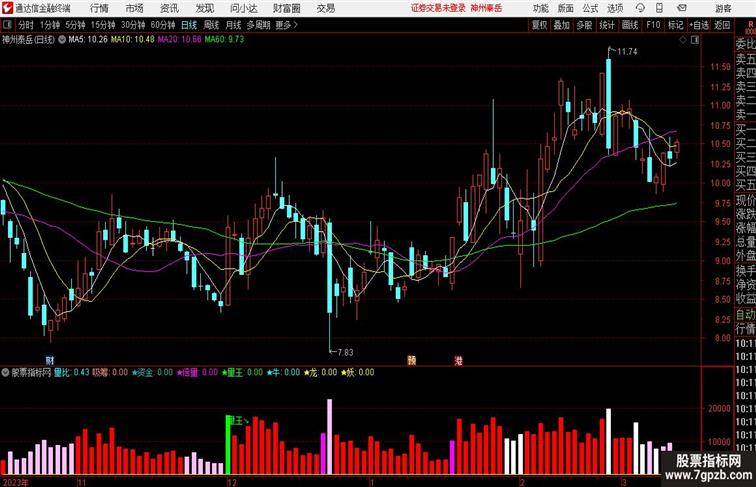
Task: Click the 预 marker on the chart
Action: pos(411,360)
